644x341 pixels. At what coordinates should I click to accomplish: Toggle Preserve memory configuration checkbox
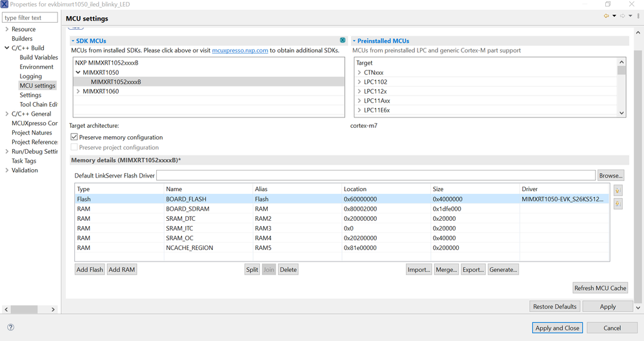pyautogui.click(x=74, y=138)
